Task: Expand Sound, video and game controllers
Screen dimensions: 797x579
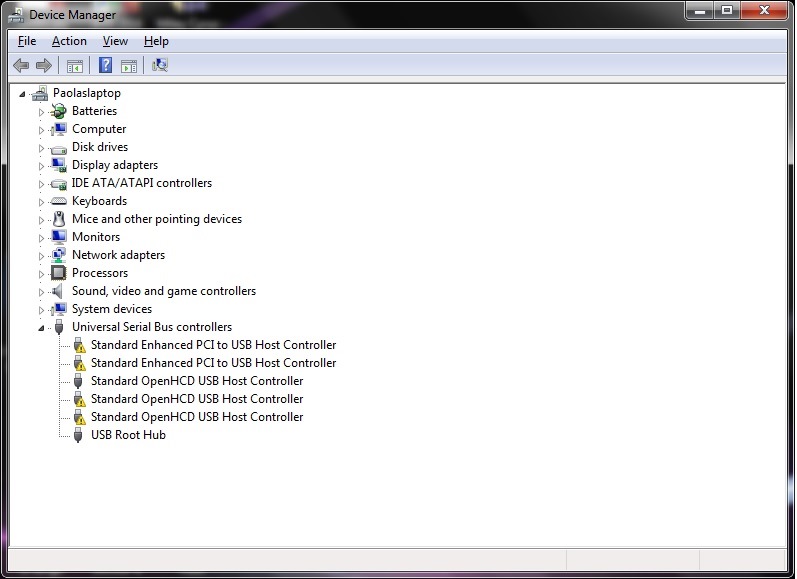Action: click(41, 292)
